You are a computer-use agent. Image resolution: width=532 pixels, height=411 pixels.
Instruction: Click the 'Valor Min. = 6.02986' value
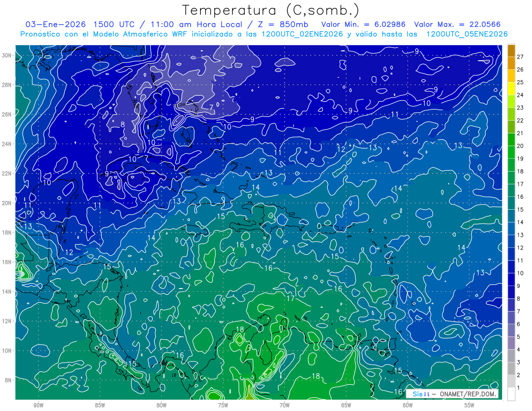363,24
